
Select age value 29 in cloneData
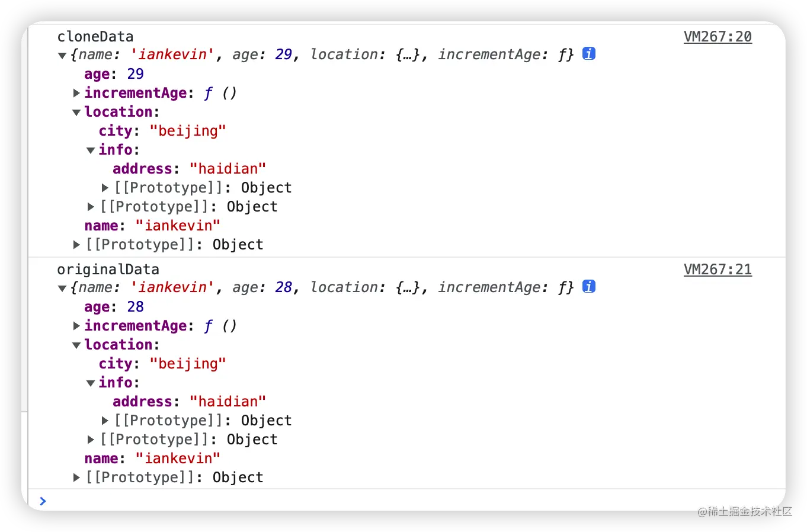[x=135, y=74]
